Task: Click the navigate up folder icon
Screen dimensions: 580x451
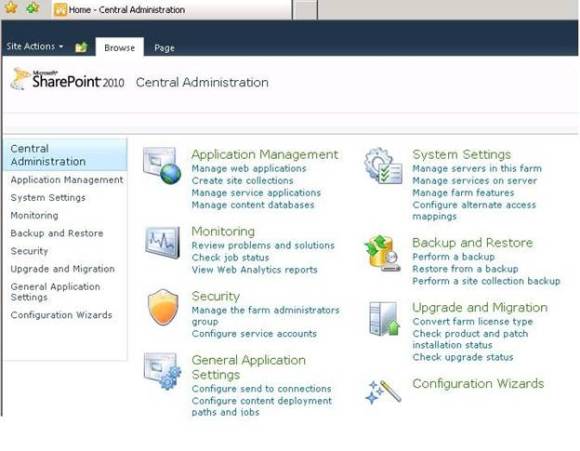Action: [x=81, y=47]
